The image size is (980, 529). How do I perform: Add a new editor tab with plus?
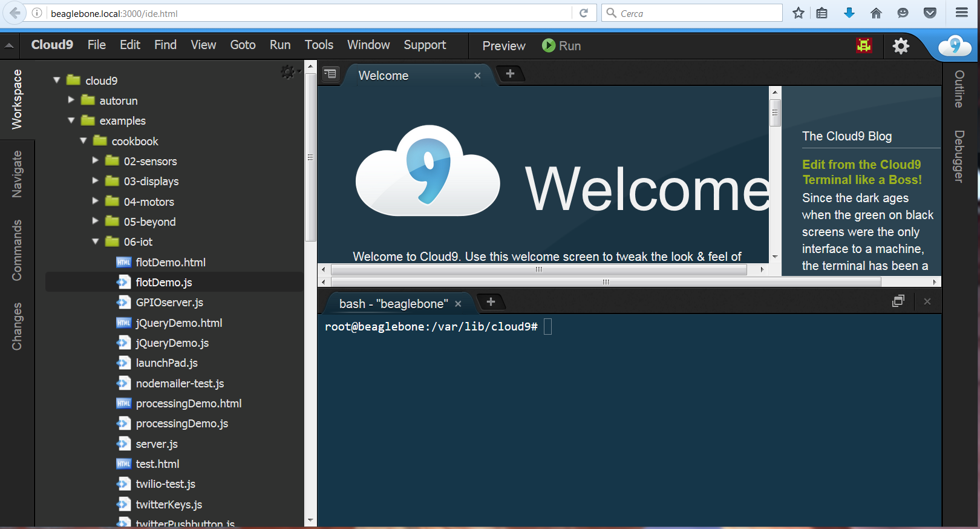point(510,74)
